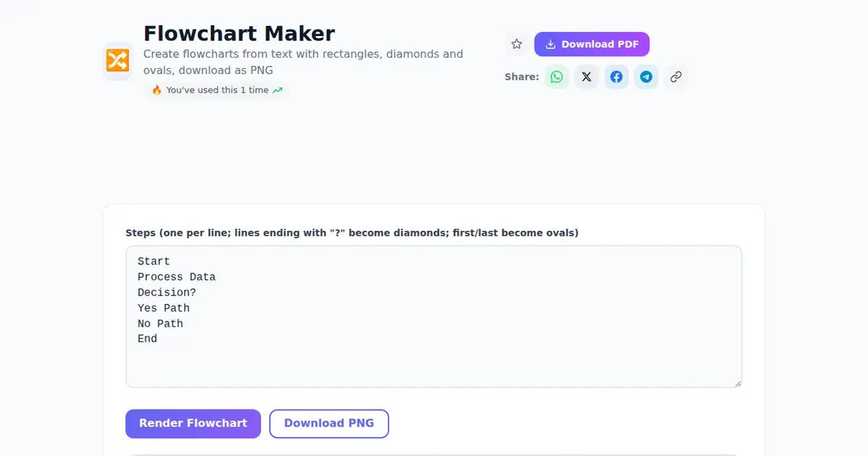Star this tool as a favorite
This screenshot has width=868, height=456.
click(516, 44)
